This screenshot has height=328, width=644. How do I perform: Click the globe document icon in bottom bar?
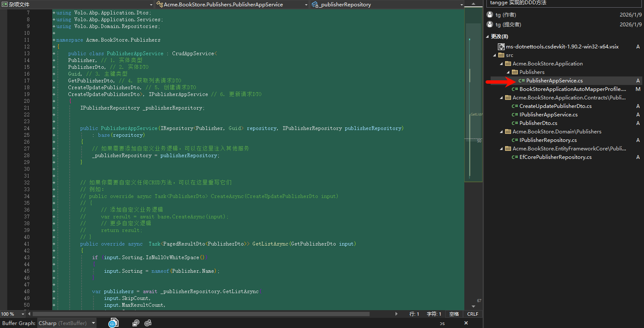(113, 323)
